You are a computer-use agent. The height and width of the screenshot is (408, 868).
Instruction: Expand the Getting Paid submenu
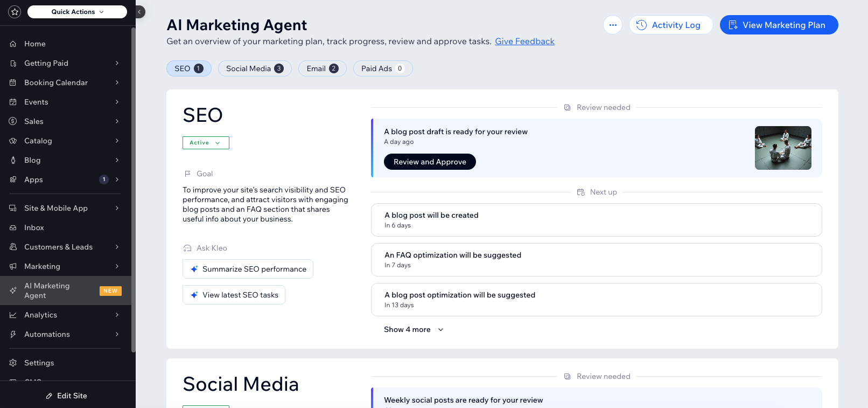pos(117,63)
